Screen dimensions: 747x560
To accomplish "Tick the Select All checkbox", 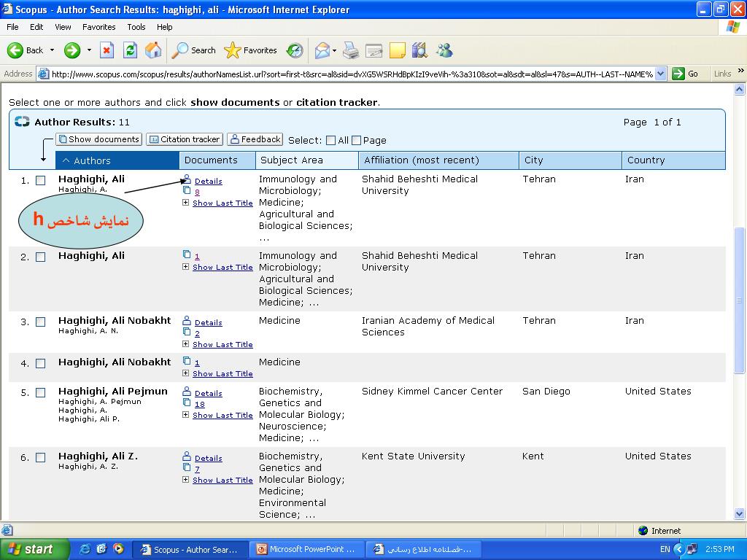I will [330, 141].
